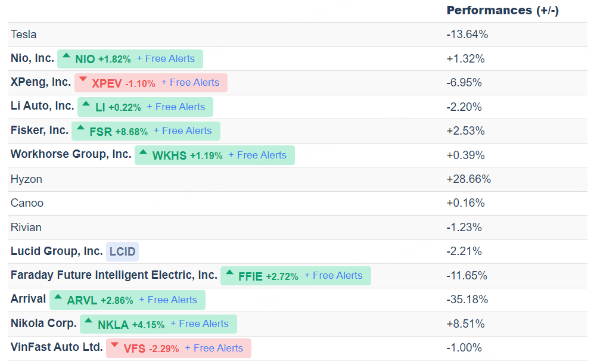Get Free Alerts for Fisker FSR
The height and width of the screenshot is (364, 591).
click(182, 130)
